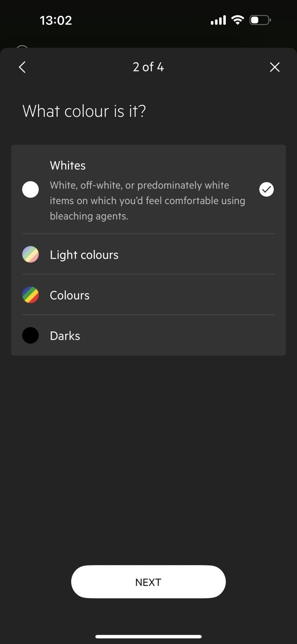This screenshot has height=644, width=297.
Task: Close the colour selection dialog
Action: click(274, 67)
